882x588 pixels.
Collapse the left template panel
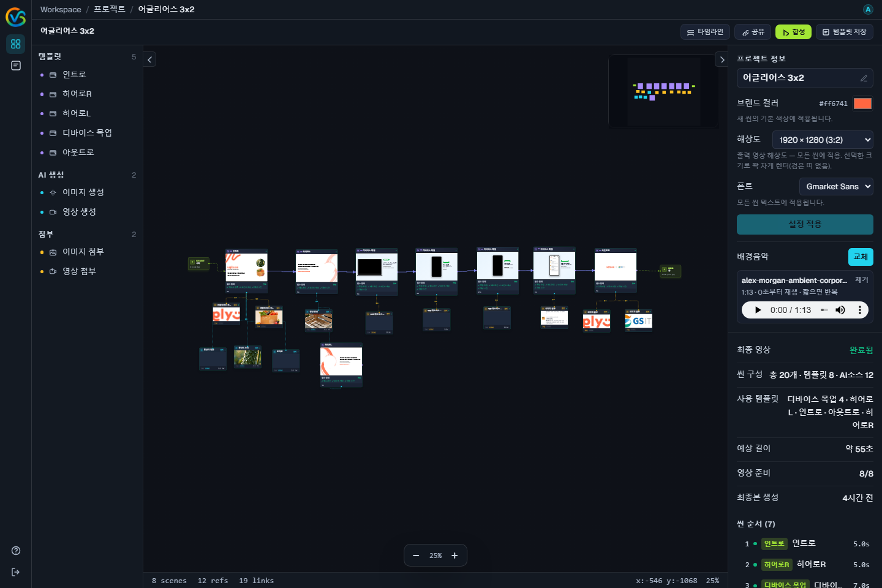tap(149, 59)
